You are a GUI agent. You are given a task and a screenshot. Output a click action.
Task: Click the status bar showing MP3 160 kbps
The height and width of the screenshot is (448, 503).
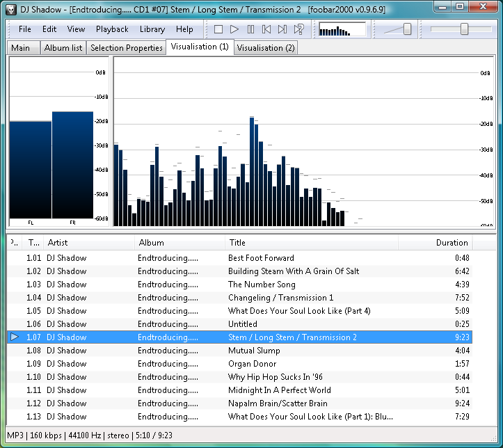(x=251, y=435)
